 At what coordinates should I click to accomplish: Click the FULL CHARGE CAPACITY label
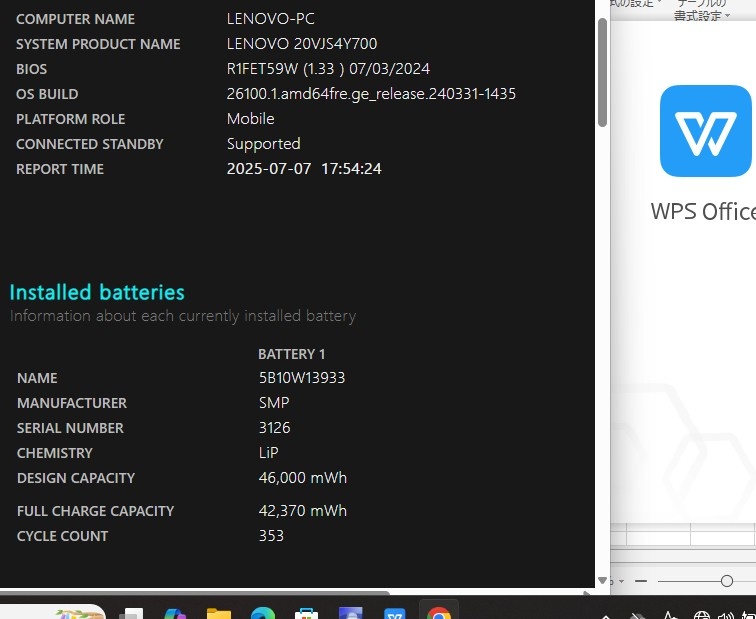(x=95, y=511)
